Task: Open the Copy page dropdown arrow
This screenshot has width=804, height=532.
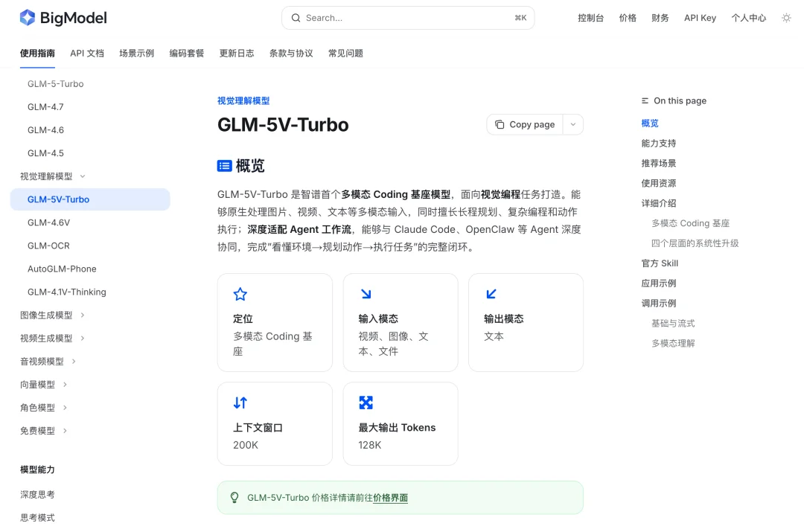Action: tap(572, 124)
